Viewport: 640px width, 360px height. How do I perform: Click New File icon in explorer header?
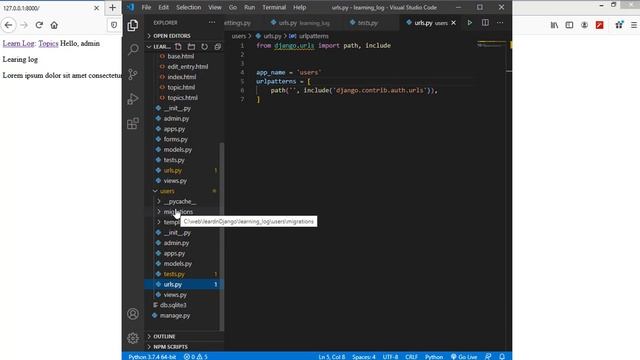point(178,47)
